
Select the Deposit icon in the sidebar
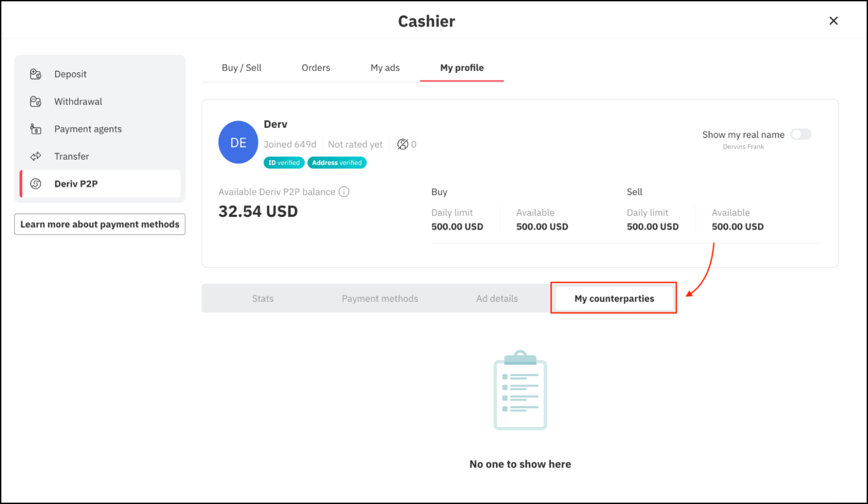tap(36, 74)
